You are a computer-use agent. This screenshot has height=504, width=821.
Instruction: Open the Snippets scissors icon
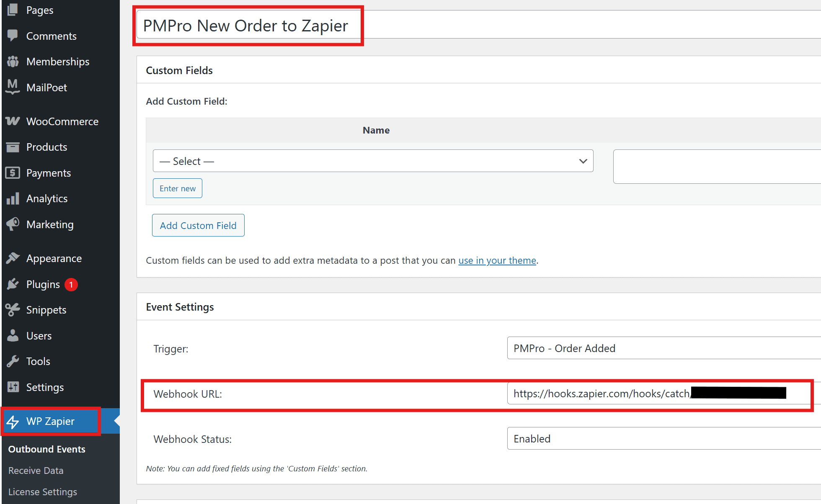click(13, 310)
